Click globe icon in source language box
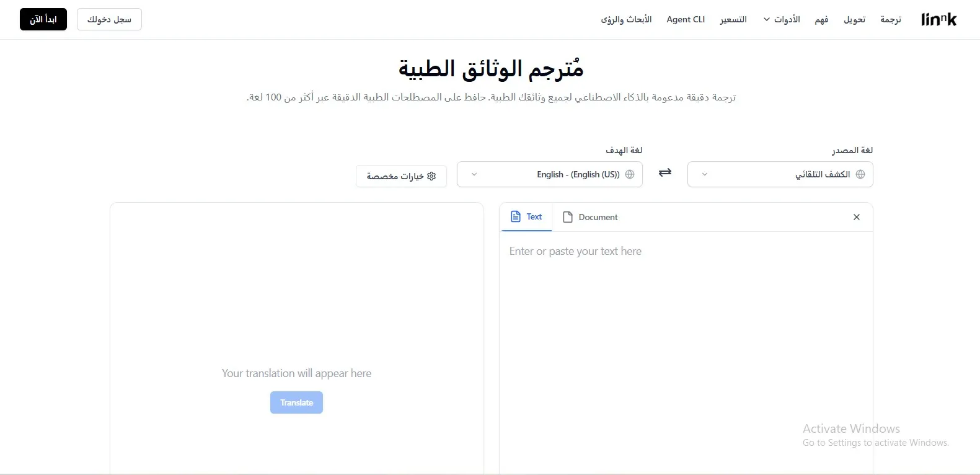This screenshot has width=980, height=475. pos(860,174)
